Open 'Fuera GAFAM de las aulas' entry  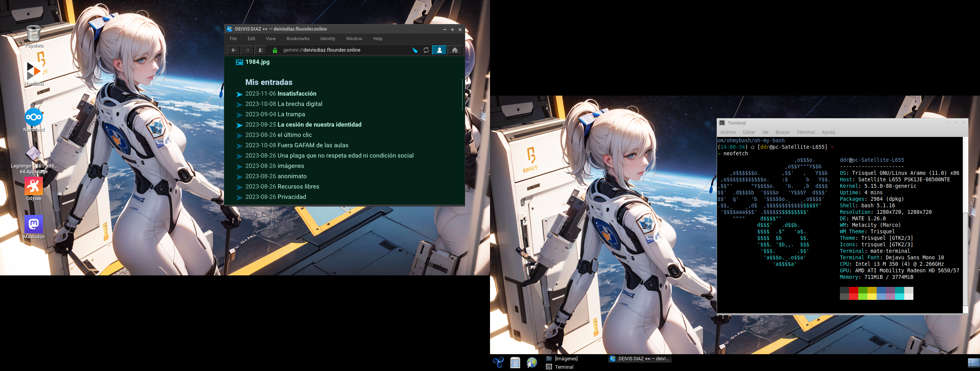313,145
